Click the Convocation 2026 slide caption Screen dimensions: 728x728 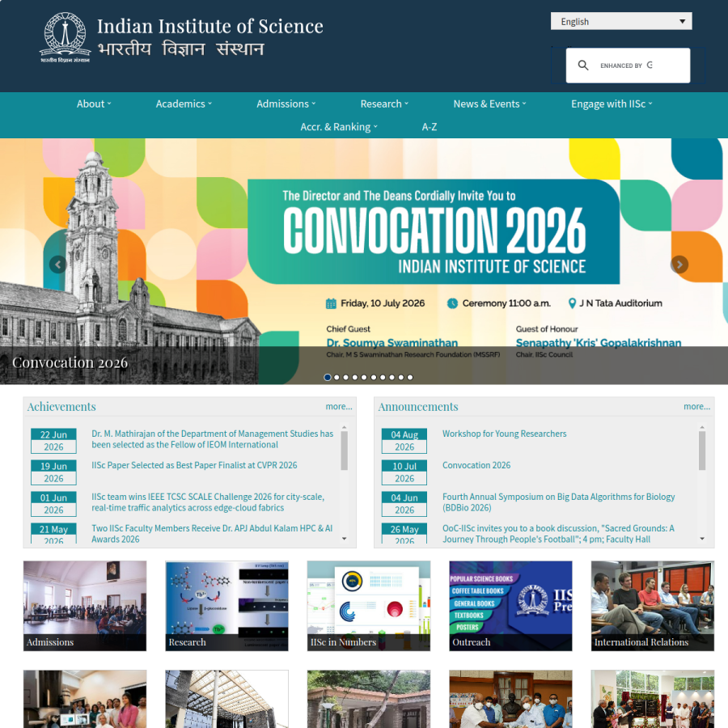click(x=70, y=362)
